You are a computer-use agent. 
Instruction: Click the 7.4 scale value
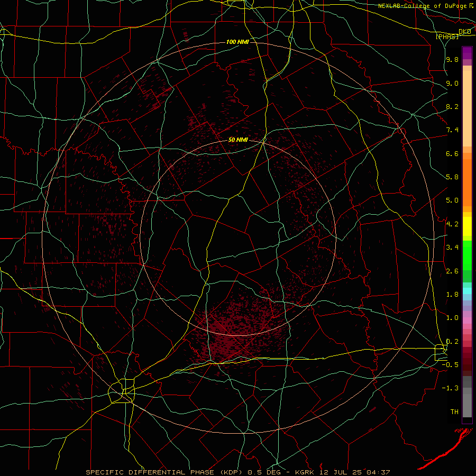tap(452, 130)
